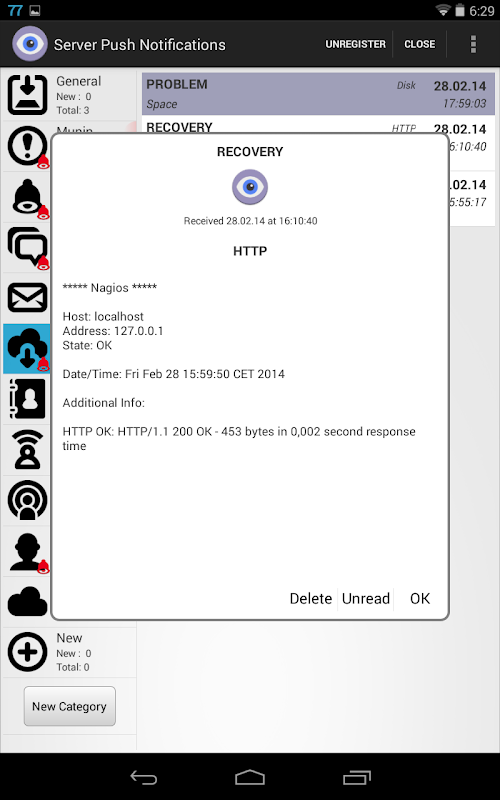
Task: Open the address book contact category
Action: pos(27,399)
